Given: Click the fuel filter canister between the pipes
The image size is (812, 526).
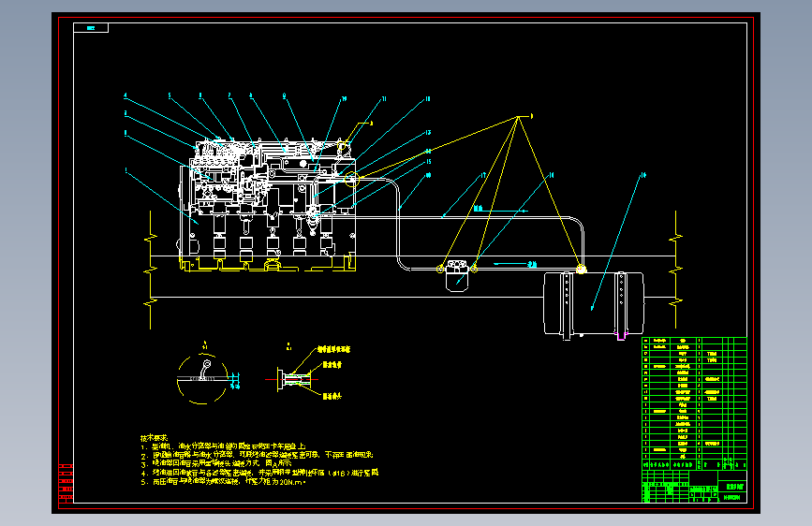Looking at the screenshot, I should (457, 276).
